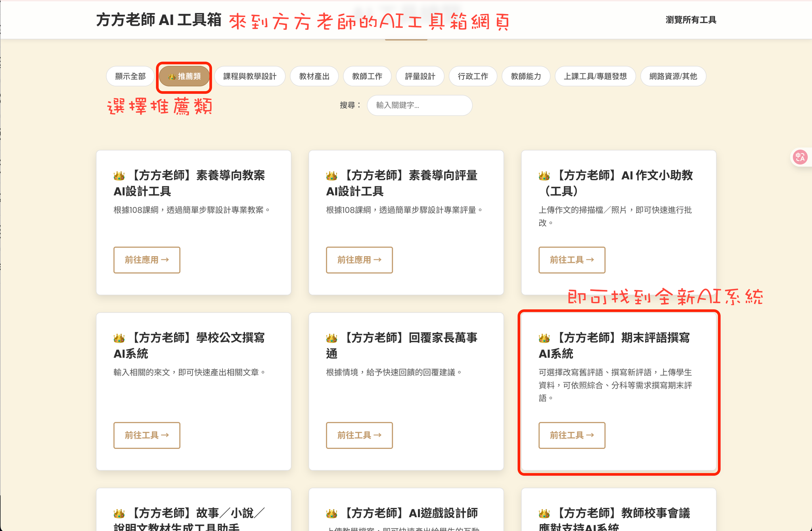This screenshot has width=812, height=531.
Task: Click the crown icon on AI 作文小助教 card
Action: tap(544, 174)
